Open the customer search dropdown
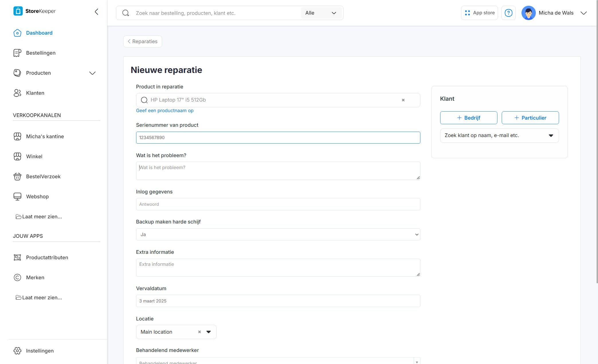This screenshot has width=598, height=364. [x=499, y=135]
